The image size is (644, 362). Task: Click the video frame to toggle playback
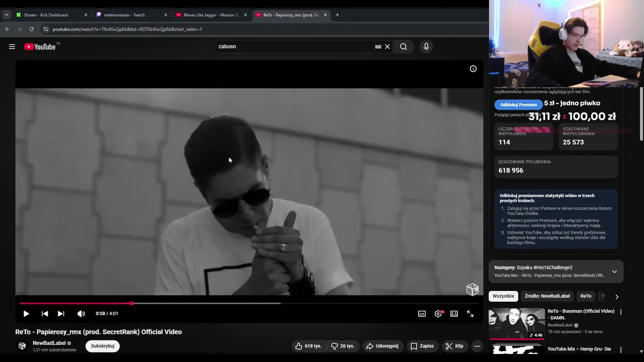click(x=249, y=191)
